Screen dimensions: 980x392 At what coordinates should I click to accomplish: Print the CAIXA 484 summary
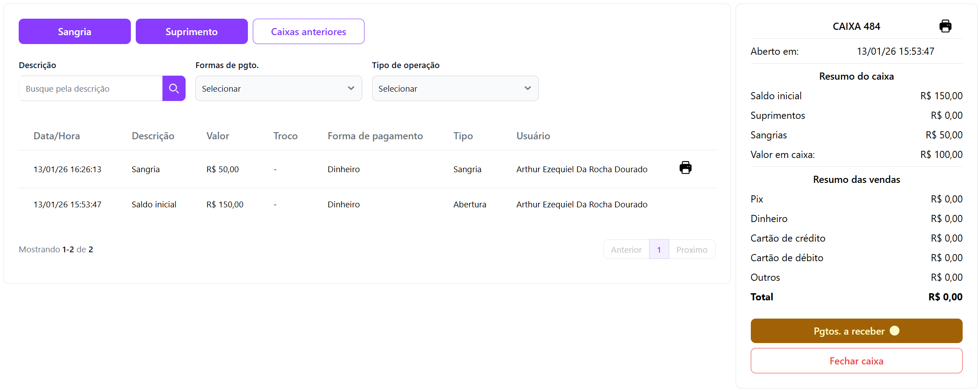pyautogui.click(x=945, y=26)
